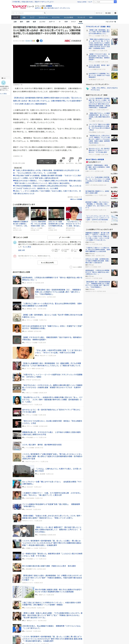129x644 pixels.
Task: Click the blue web search button at top
Action: point(115,2)
